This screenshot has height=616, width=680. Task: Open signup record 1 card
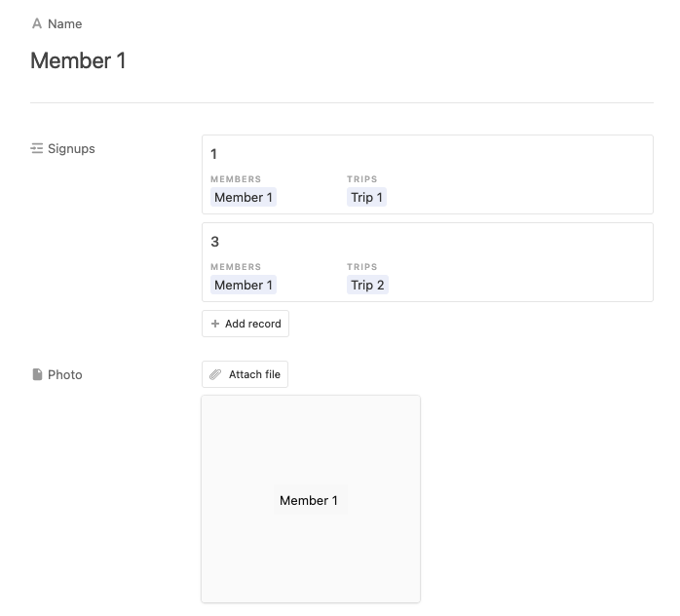click(428, 174)
